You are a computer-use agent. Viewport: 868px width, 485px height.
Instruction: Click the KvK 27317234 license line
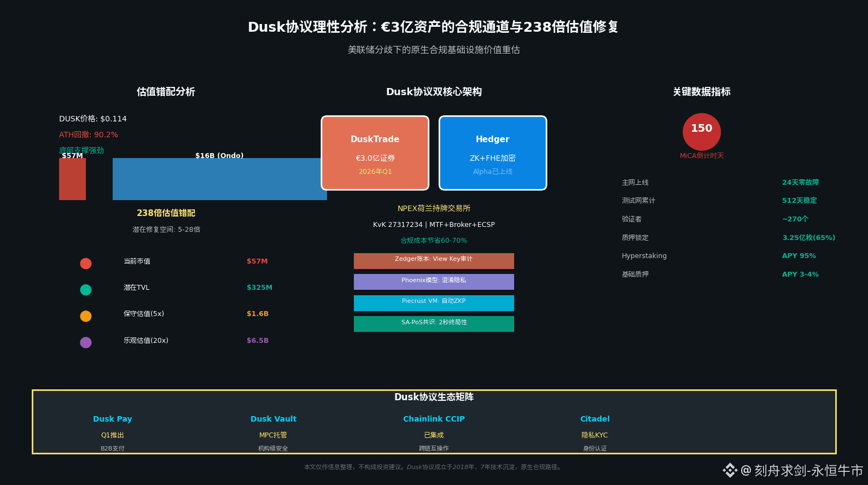(434, 225)
